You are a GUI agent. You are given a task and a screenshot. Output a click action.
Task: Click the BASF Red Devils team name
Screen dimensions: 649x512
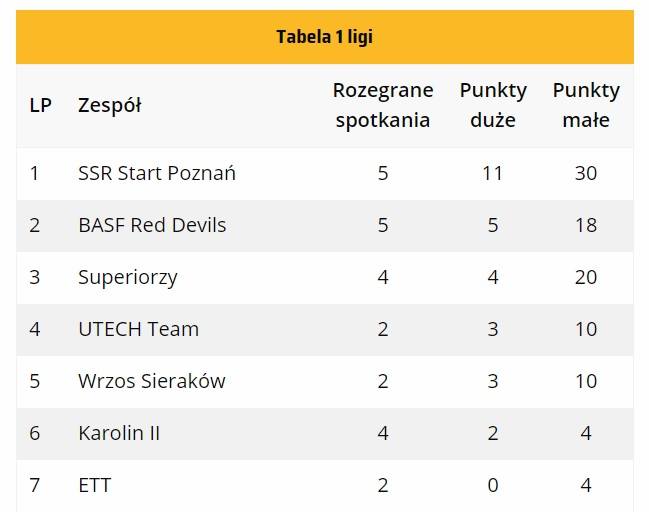(152, 225)
